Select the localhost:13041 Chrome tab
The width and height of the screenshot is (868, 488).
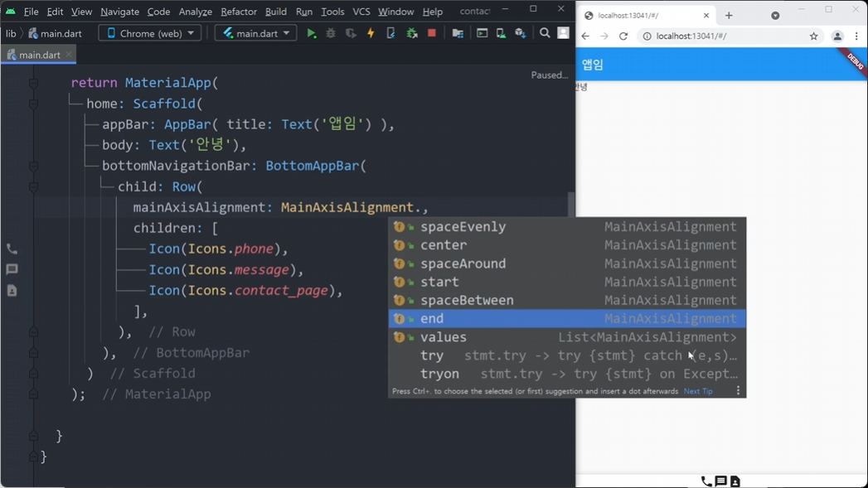647,16
